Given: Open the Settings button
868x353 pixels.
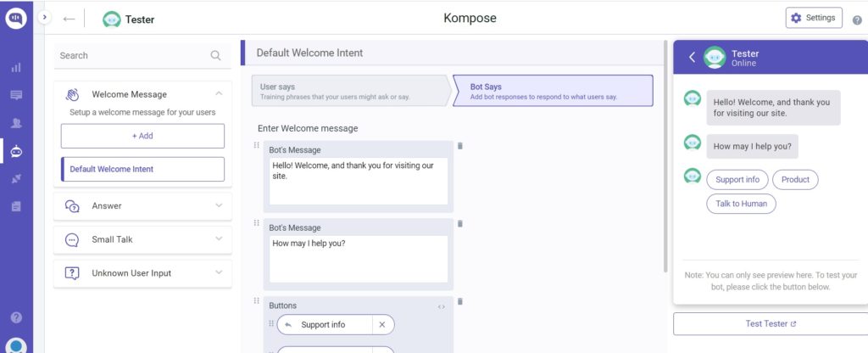Looking at the screenshot, I should 813,18.
